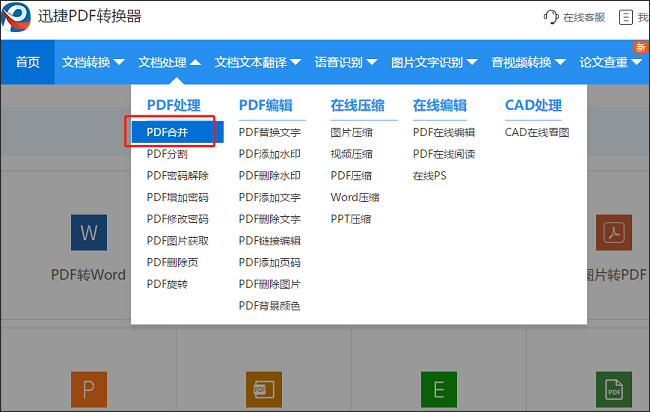Image resolution: width=650 pixels, height=412 pixels.
Task: Choose PDF密码解除 from the menu
Action: click(x=177, y=176)
